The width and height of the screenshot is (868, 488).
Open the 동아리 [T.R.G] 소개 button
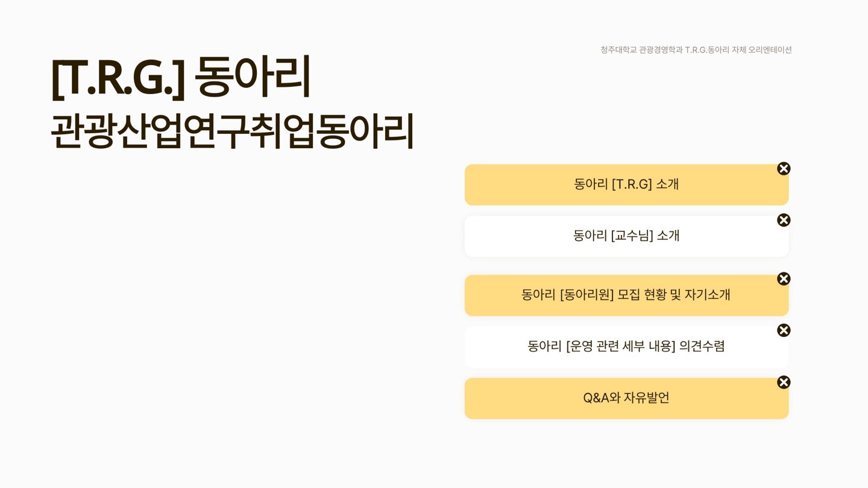tap(626, 185)
